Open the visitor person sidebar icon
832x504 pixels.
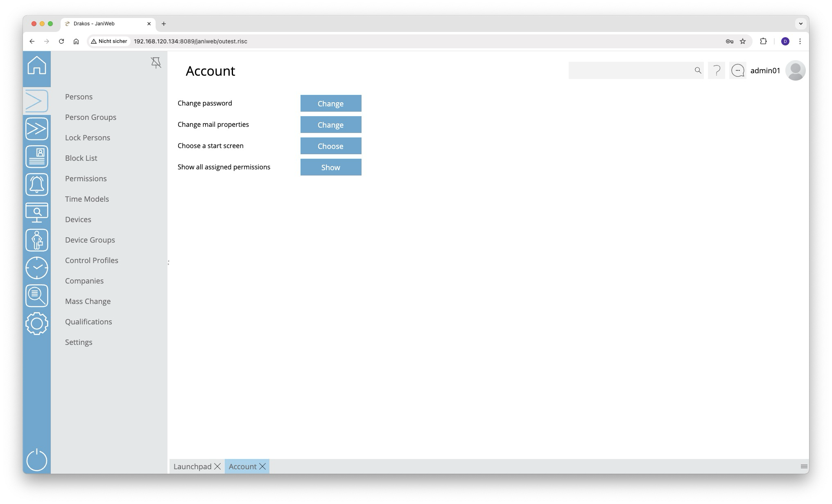tap(37, 240)
